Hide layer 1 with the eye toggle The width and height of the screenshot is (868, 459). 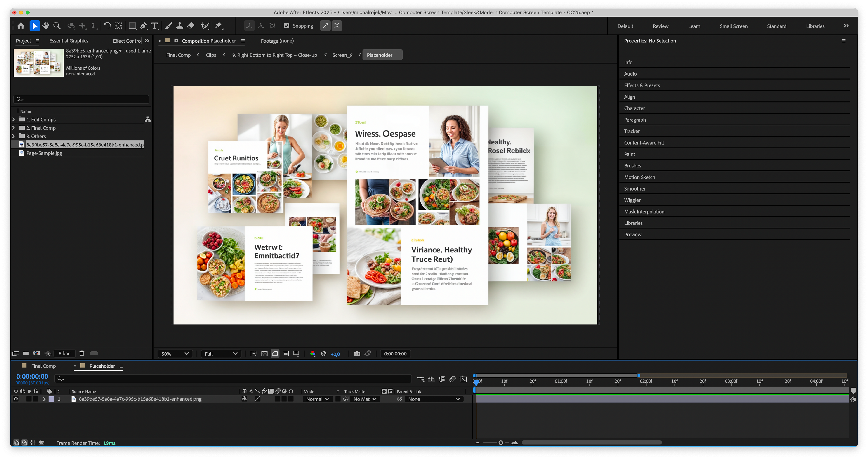[x=16, y=399]
